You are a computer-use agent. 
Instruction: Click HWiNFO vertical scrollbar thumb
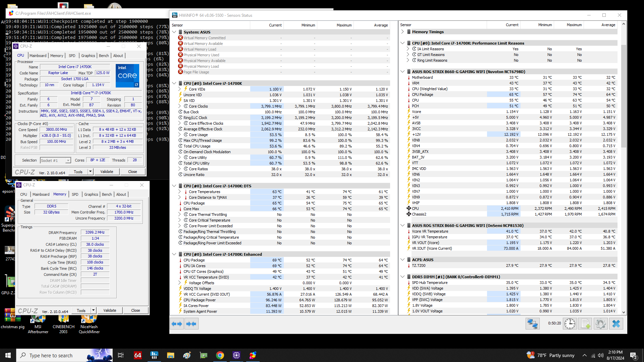(x=624, y=96)
